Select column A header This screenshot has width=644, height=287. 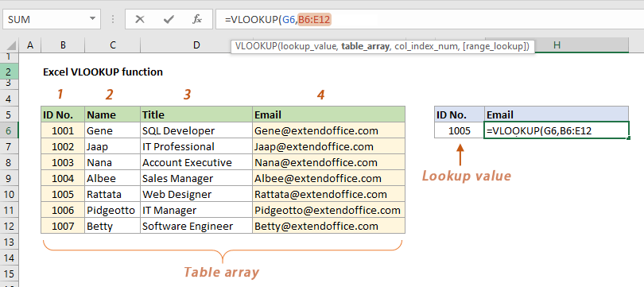click(x=30, y=45)
